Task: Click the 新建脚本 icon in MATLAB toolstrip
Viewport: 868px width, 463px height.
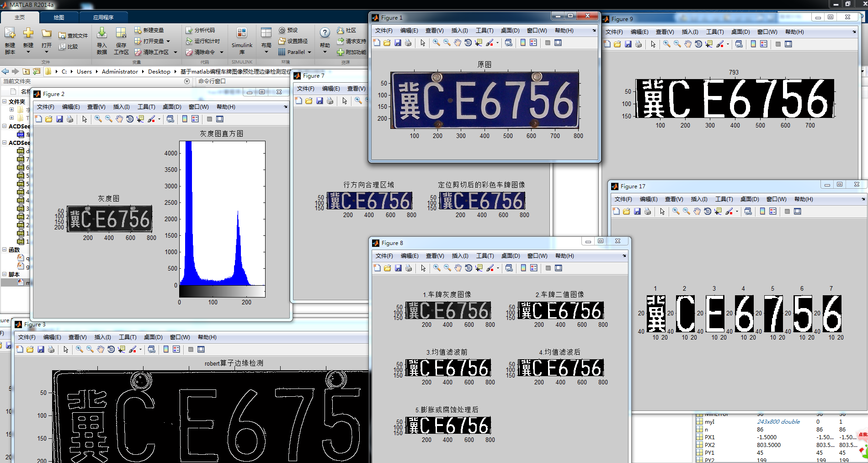Action: click(10, 33)
